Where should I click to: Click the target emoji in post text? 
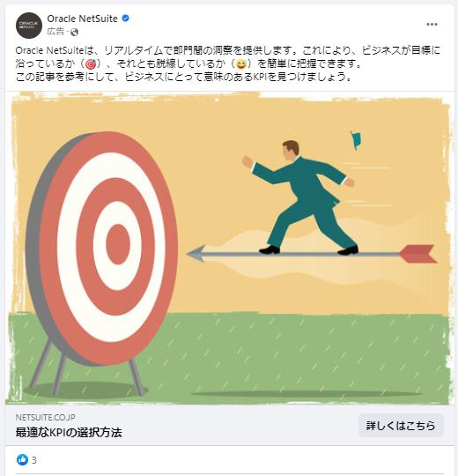click(91, 63)
